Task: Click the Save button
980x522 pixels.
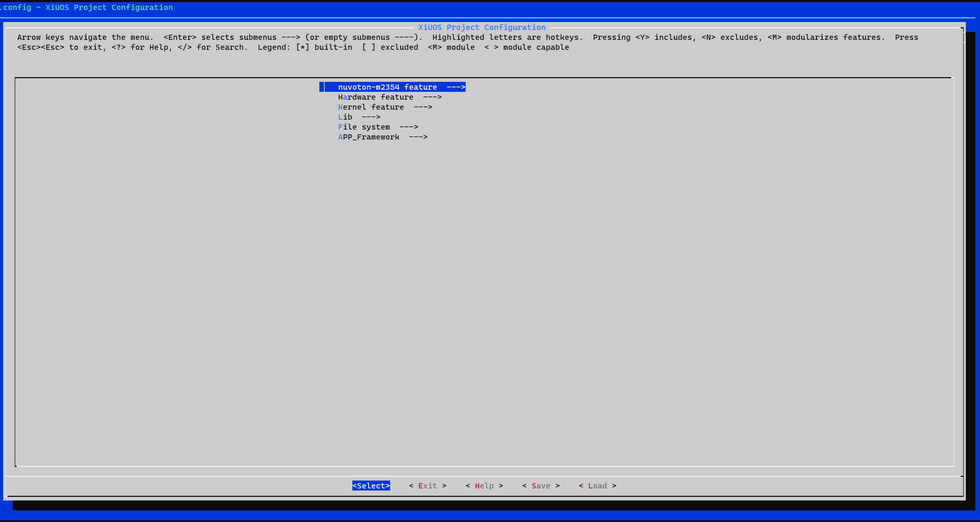Action: pos(541,486)
